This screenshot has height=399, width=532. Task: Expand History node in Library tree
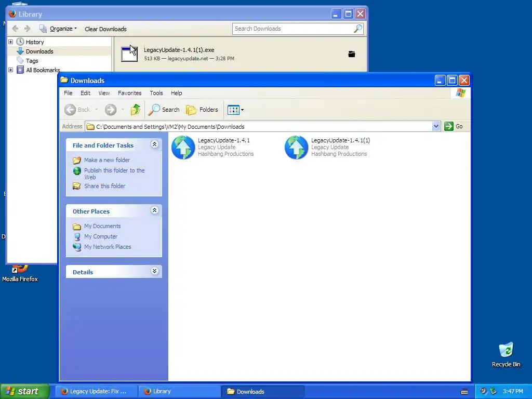pyautogui.click(x=10, y=42)
